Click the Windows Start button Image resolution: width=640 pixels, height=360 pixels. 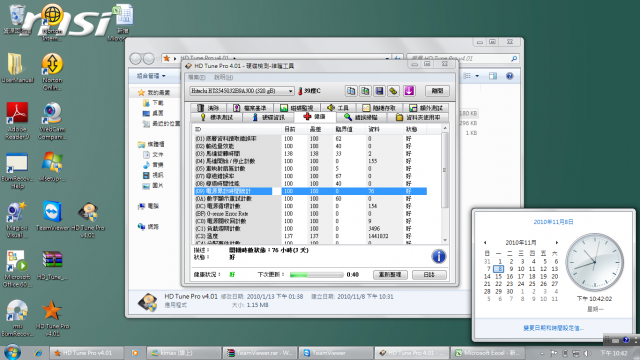tap(12, 353)
